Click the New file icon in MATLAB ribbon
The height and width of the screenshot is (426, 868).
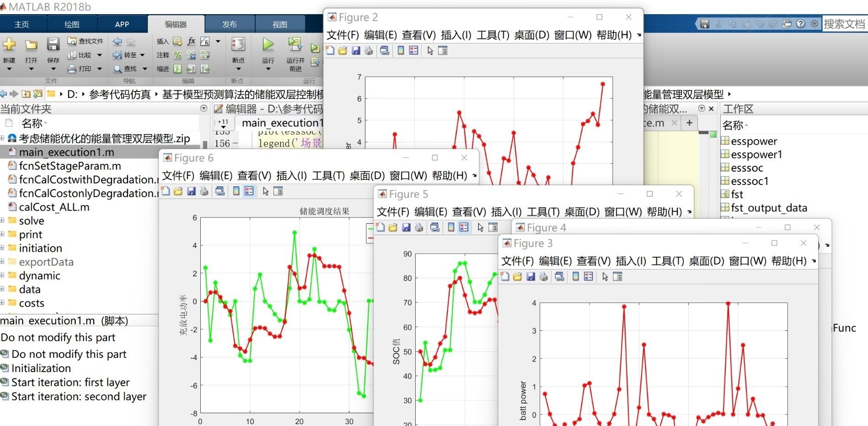click(9, 44)
